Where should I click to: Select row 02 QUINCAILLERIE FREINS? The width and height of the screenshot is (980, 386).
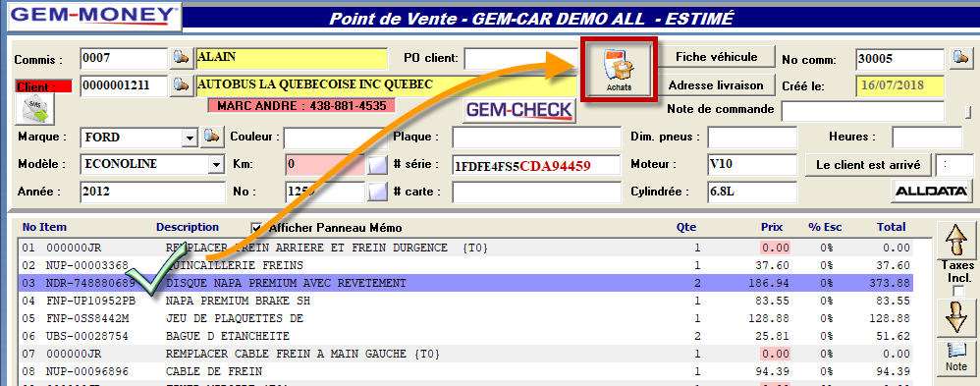[466, 265]
